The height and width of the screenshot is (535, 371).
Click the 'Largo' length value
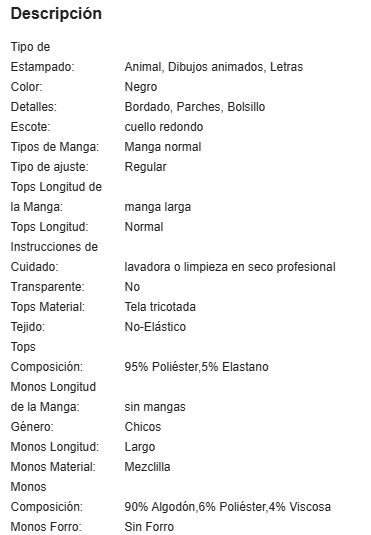pyautogui.click(x=140, y=447)
